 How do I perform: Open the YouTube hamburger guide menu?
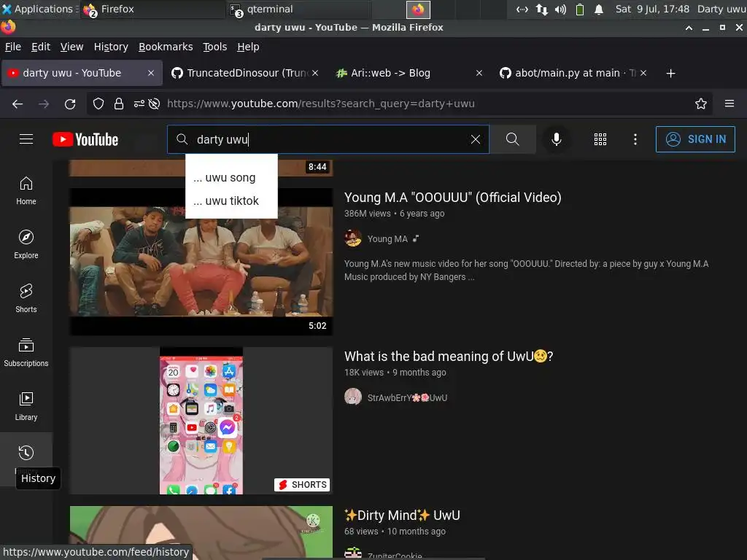(26, 139)
